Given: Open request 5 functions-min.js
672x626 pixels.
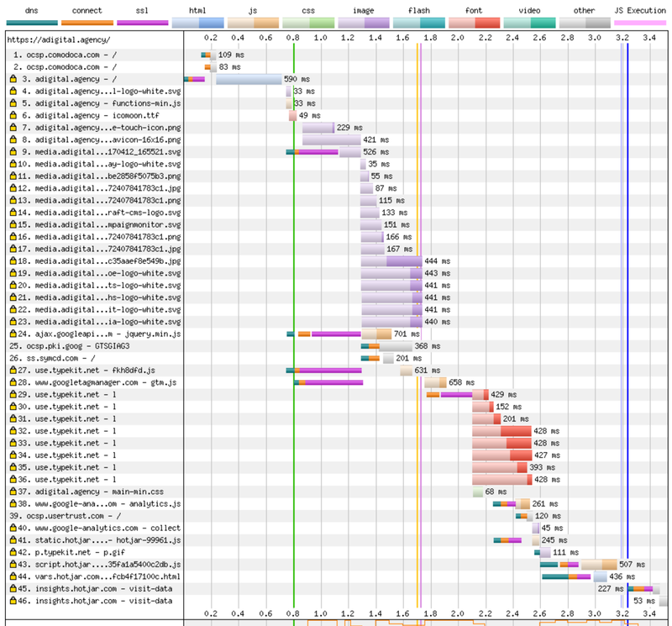Looking at the screenshot, I should [x=101, y=103].
